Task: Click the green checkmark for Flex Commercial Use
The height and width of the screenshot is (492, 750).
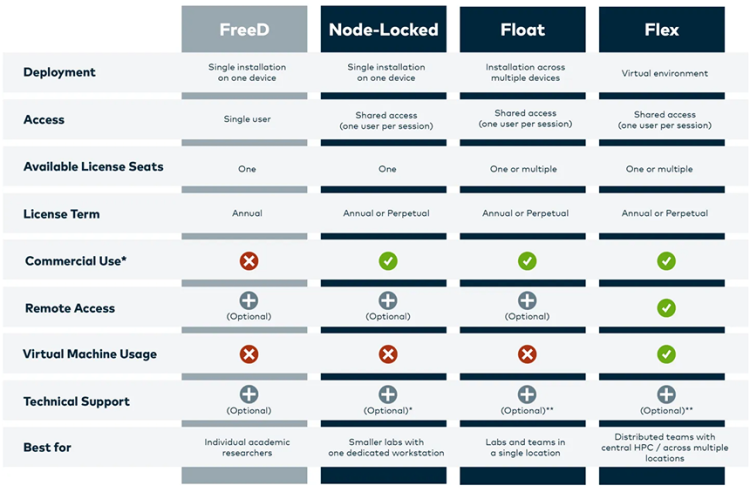Action: click(x=666, y=261)
